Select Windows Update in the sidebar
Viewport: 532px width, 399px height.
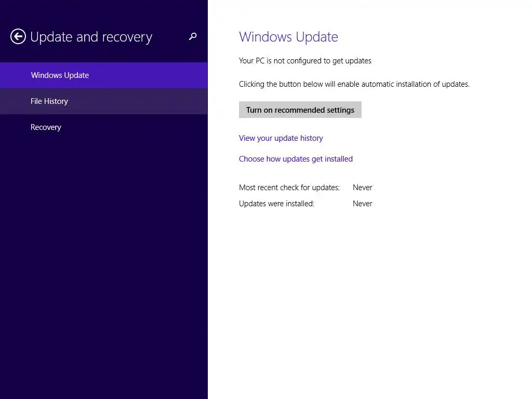coord(104,75)
